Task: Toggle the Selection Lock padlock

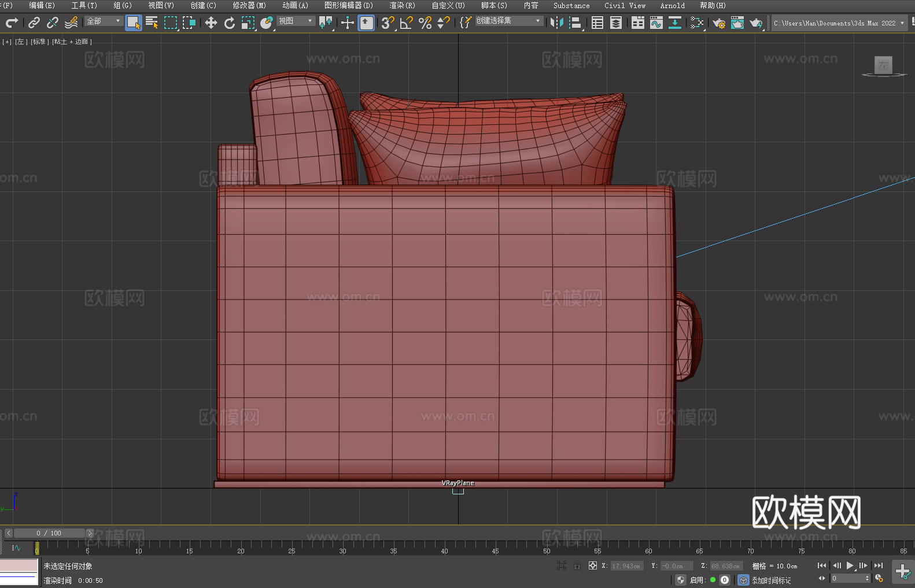Action: click(x=577, y=565)
